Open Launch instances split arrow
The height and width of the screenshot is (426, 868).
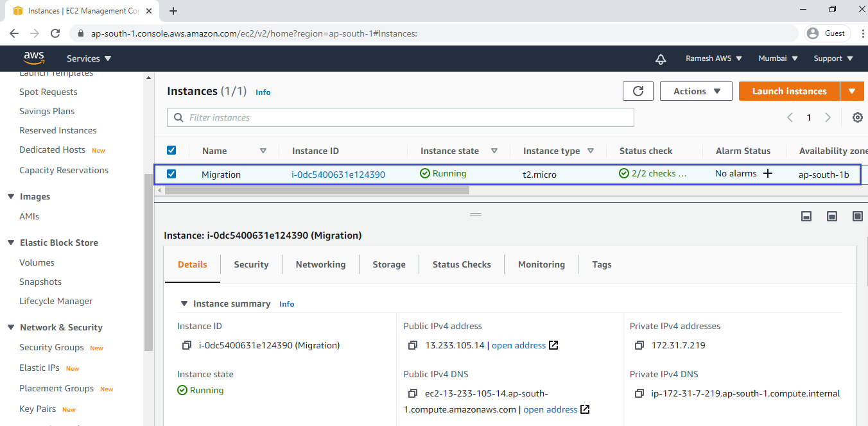tap(852, 91)
